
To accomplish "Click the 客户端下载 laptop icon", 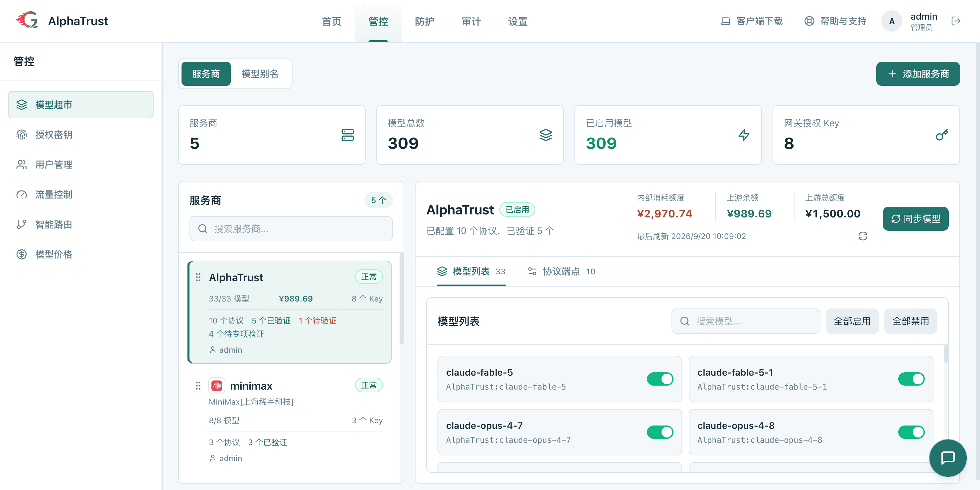I will [725, 21].
